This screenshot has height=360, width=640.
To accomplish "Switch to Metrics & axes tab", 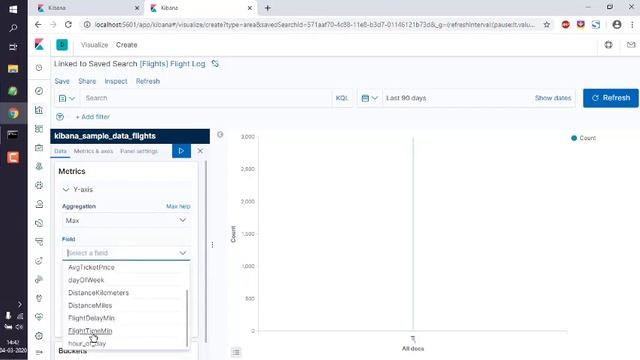I will 93,151.
